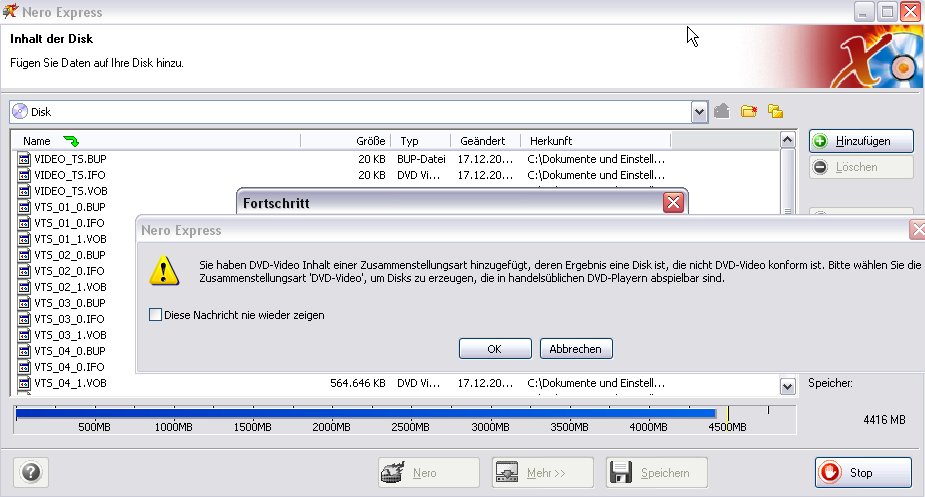This screenshot has height=497, width=925.
Task: Select VTS_02_1.VOB file name
Action: [x=70, y=287]
